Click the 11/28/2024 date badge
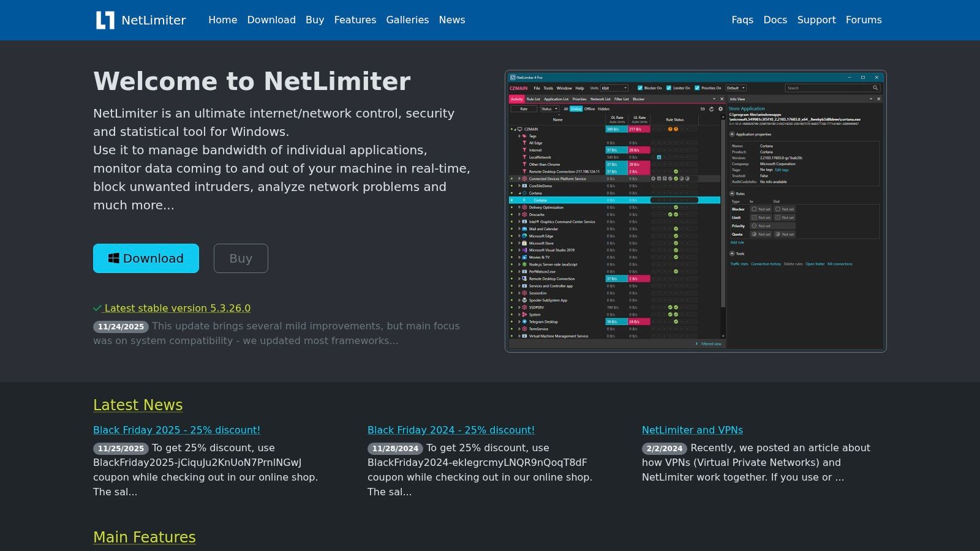This screenshot has height=551, width=980. [395, 449]
